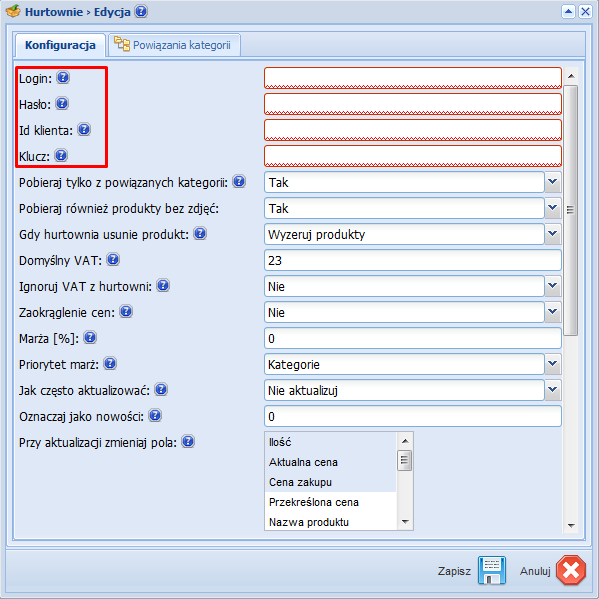Switch to Powiązania kategorii tab
Image resolution: width=599 pixels, height=599 pixels.
174,45
